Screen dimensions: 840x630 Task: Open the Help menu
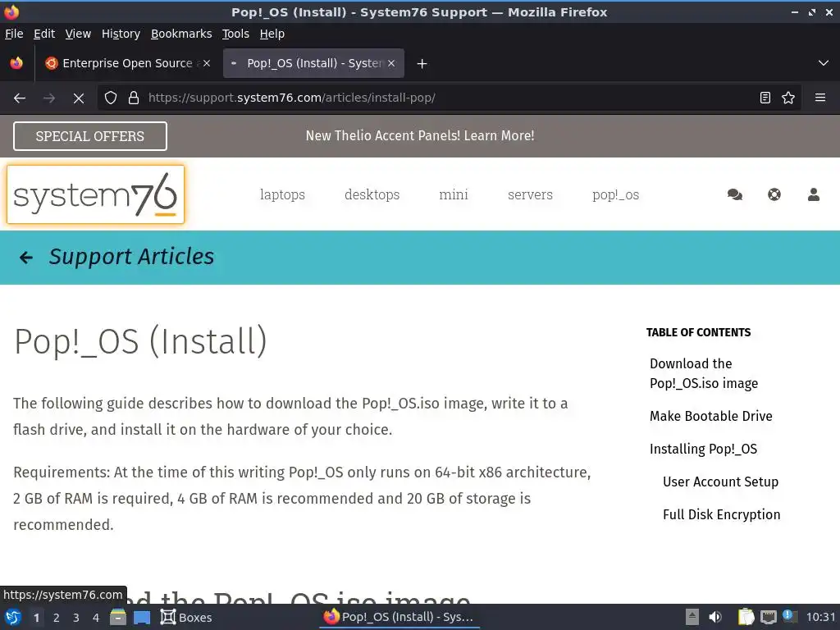pos(272,34)
